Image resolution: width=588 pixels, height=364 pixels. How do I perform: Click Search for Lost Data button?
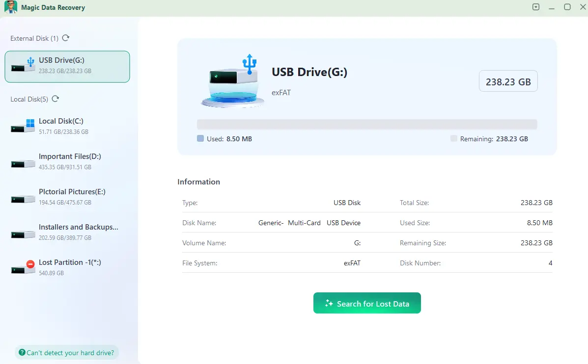367,303
